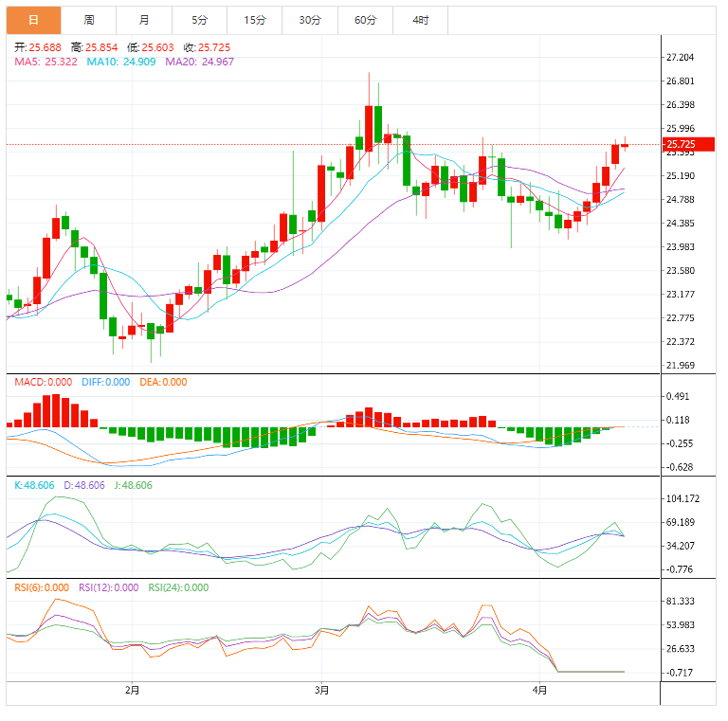Click the D:48.606 KDJ label
728x721 pixels.
[x=84, y=485]
